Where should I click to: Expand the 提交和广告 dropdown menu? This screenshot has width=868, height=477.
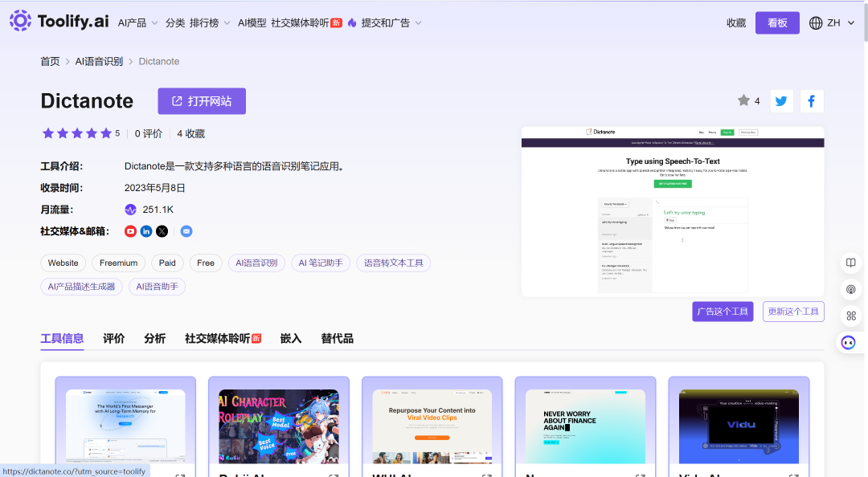pyautogui.click(x=391, y=22)
